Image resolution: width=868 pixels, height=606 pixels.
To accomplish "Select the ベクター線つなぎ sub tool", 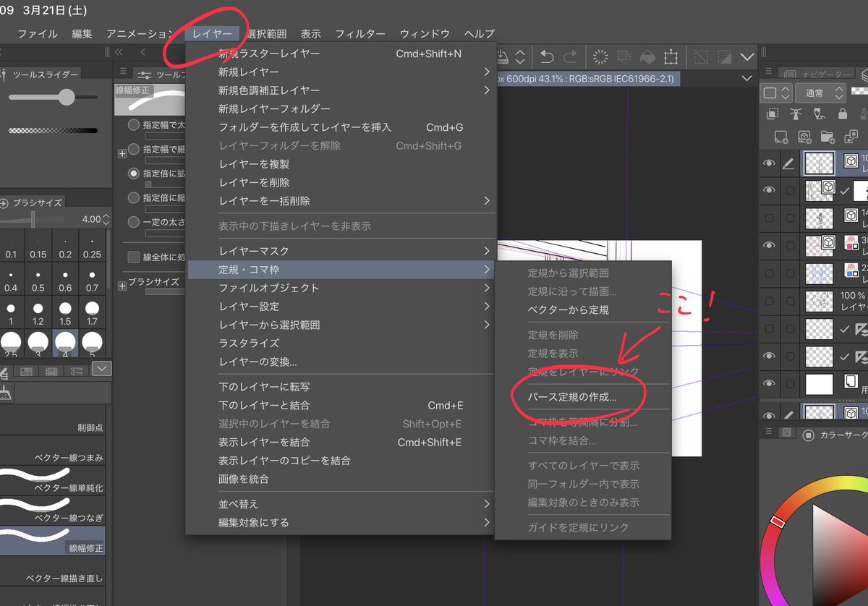I will 54,510.
